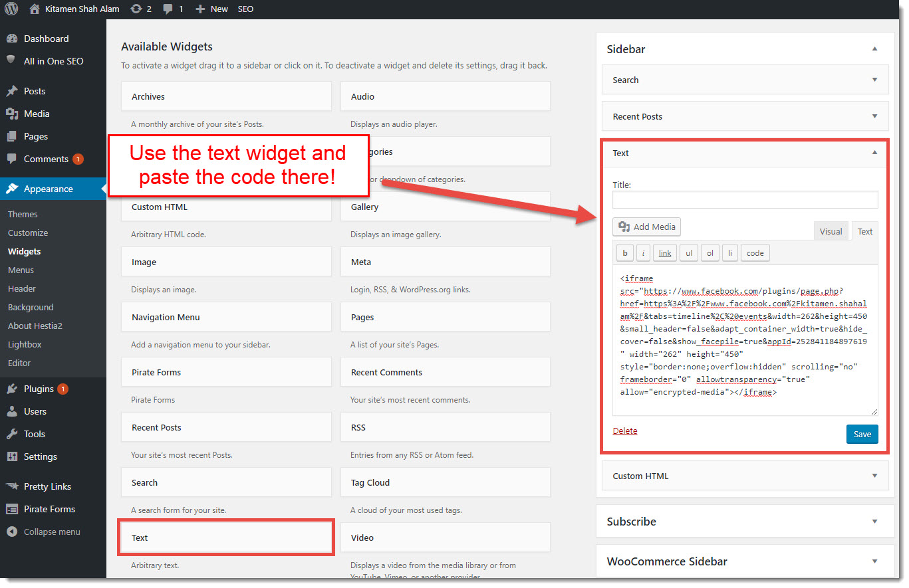Click the plus New icon in admin bar
This screenshot has width=909, height=588.
point(200,9)
